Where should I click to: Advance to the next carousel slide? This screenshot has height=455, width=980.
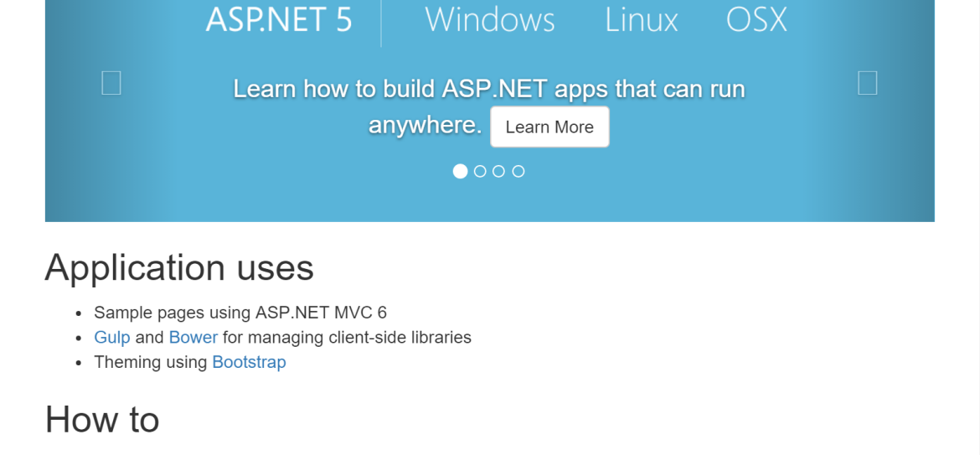(x=868, y=83)
